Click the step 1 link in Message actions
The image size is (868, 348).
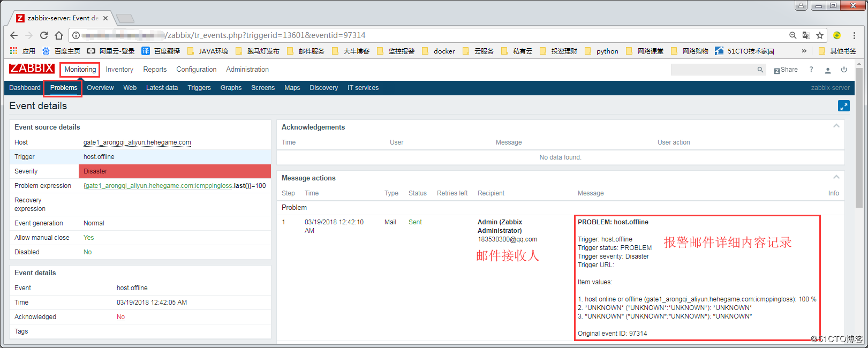(284, 222)
